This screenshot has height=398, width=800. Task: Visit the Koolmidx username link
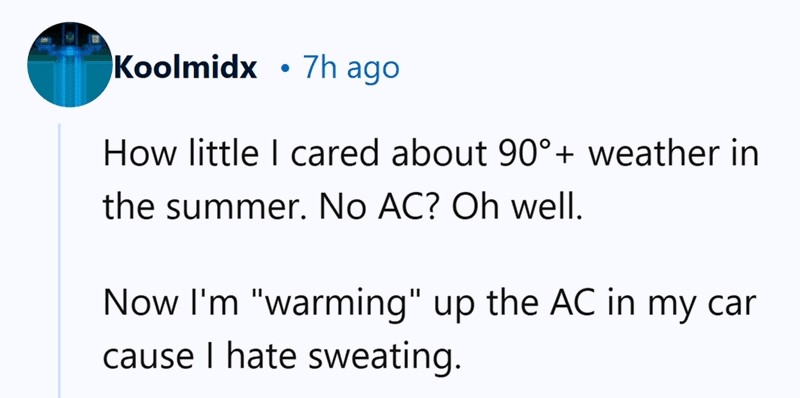186,68
